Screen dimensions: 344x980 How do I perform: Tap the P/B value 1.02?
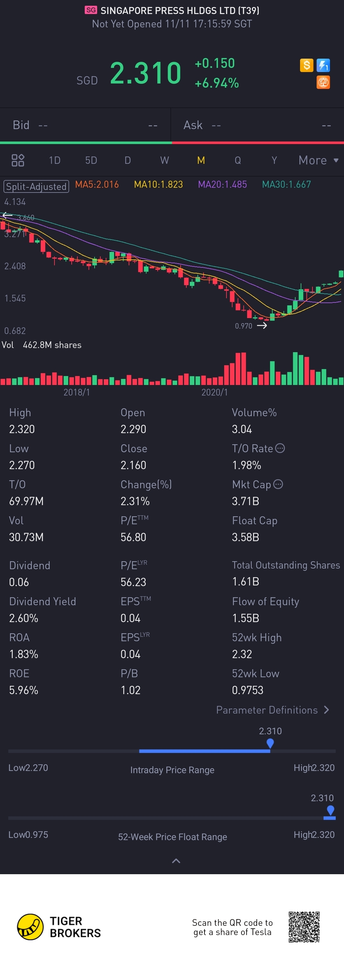click(130, 690)
